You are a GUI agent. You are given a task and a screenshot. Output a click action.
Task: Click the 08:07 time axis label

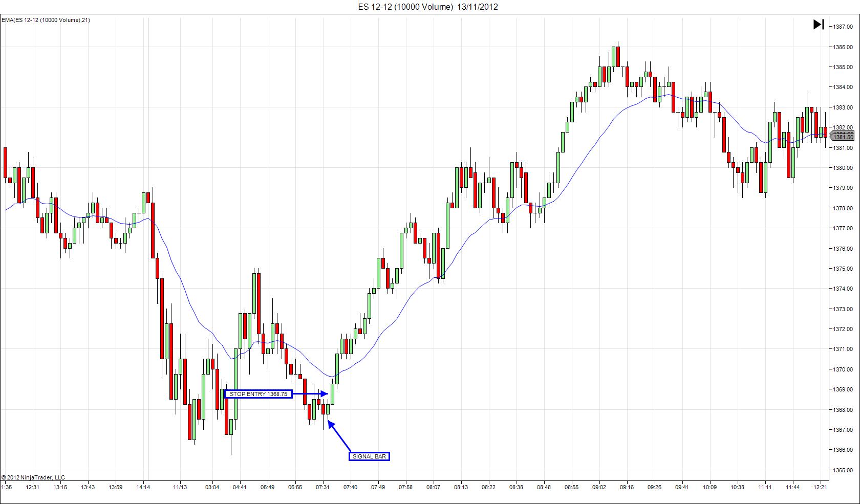click(433, 487)
